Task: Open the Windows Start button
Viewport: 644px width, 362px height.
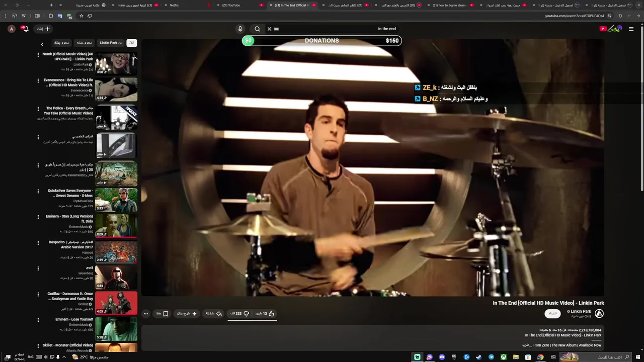Action: pyautogui.click(x=638, y=357)
